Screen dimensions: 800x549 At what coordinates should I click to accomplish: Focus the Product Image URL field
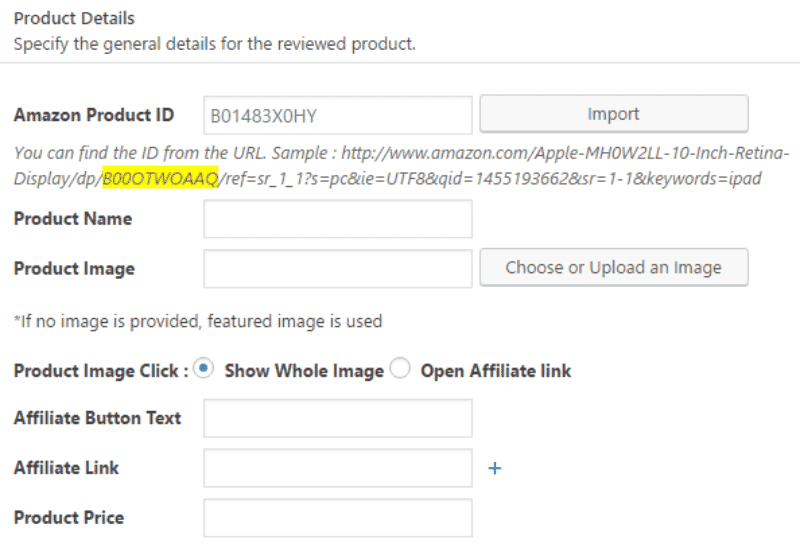[x=337, y=268]
